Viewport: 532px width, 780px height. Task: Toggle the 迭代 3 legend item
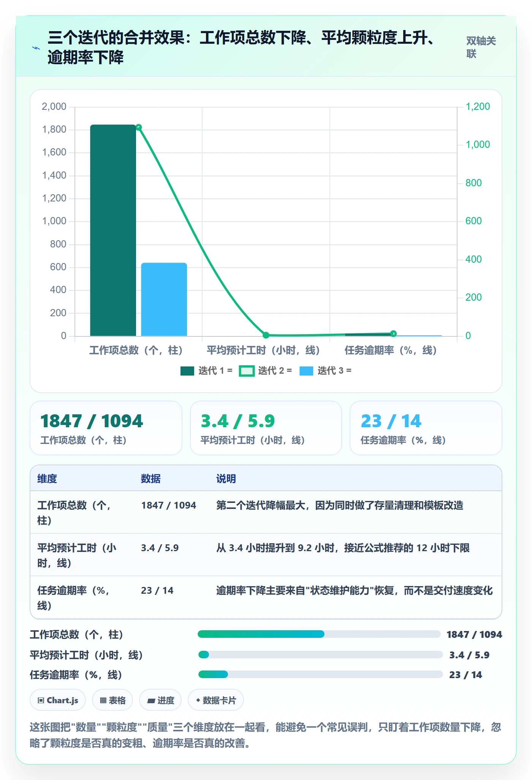click(325, 371)
